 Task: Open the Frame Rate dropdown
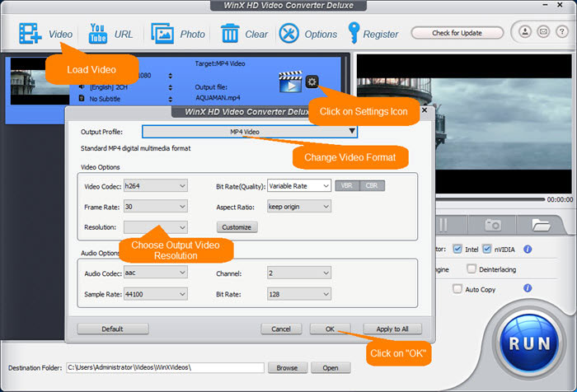coord(155,207)
